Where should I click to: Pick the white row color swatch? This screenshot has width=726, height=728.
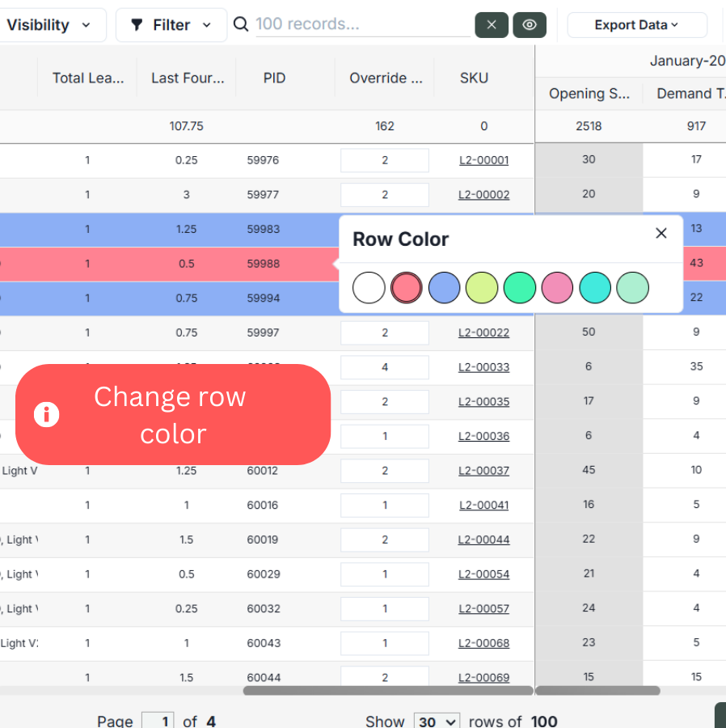(x=369, y=287)
